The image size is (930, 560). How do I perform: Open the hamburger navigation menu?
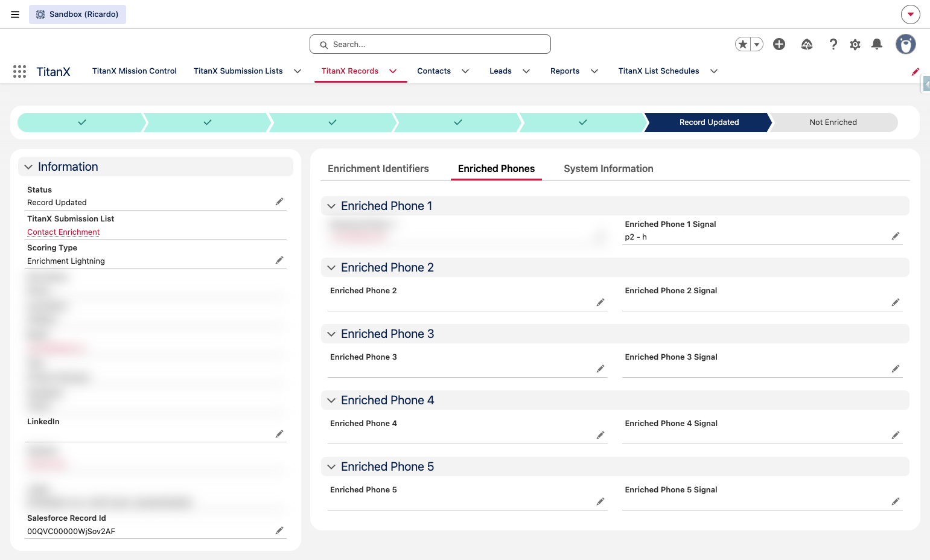pyautogui.click(x=15, y=14)
